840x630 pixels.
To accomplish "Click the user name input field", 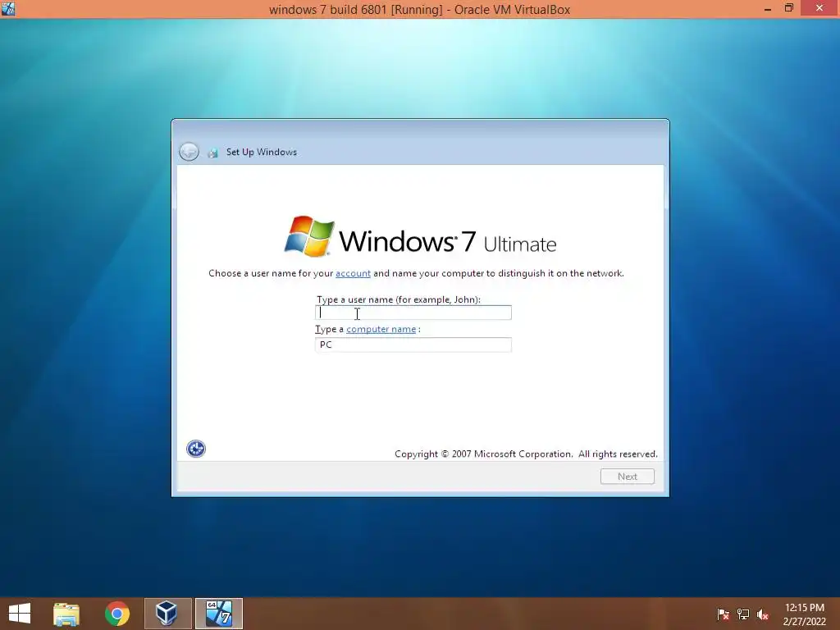I will point(413,313).
